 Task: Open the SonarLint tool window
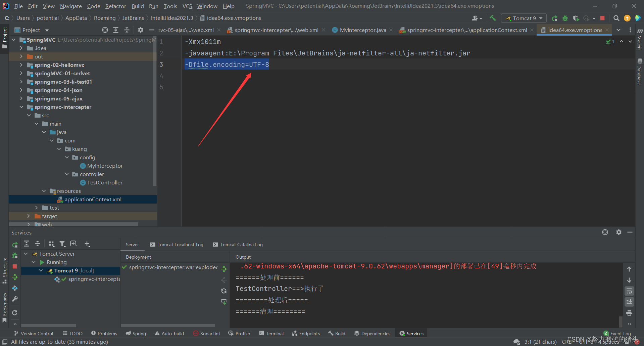pos(207,334)
